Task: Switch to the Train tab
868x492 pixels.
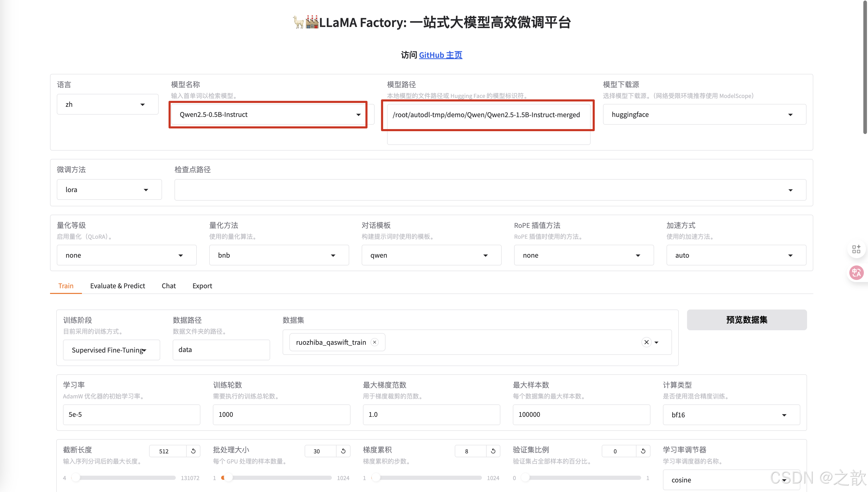Action: pyautogui.click(x=66, y=286)
